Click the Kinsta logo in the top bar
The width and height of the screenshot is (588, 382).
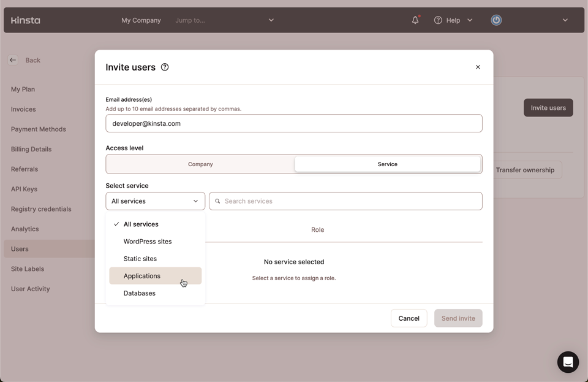(26, 20)
